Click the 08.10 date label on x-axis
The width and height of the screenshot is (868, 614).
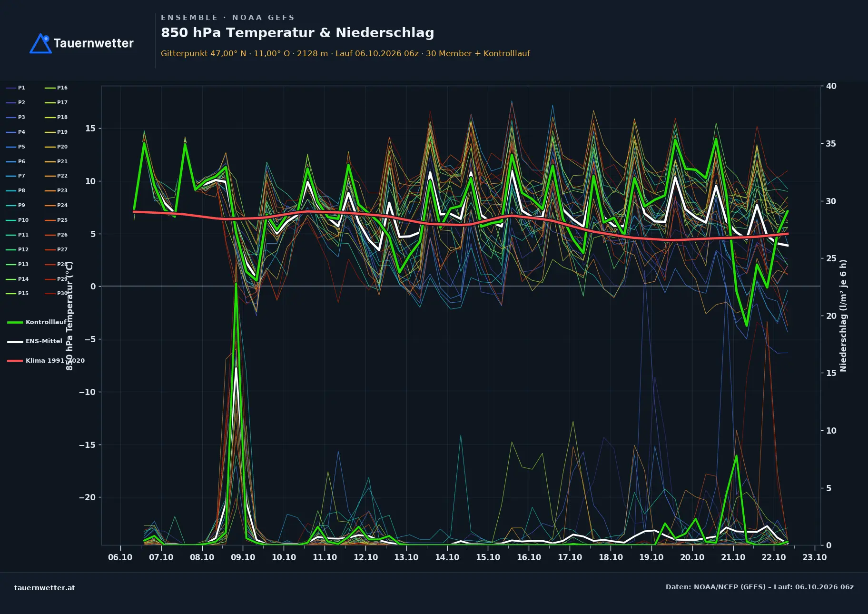202,557
